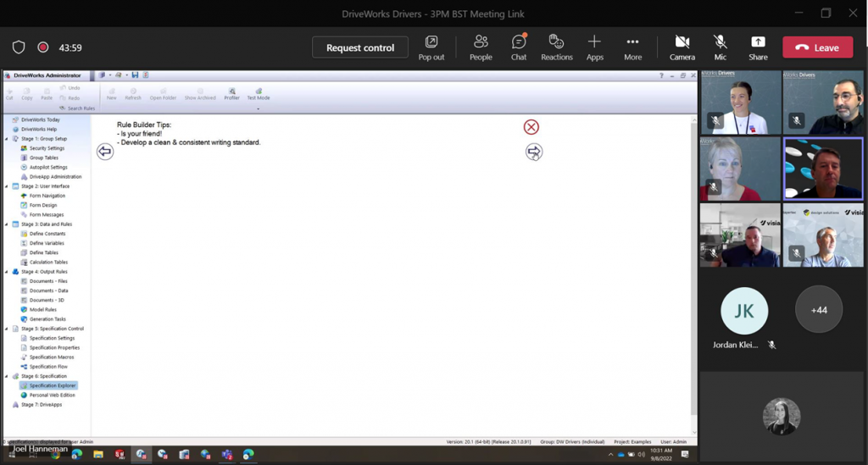Collapse Stage 3: Data and Rules
Screen dimensions: 868x465
[7, 224]
